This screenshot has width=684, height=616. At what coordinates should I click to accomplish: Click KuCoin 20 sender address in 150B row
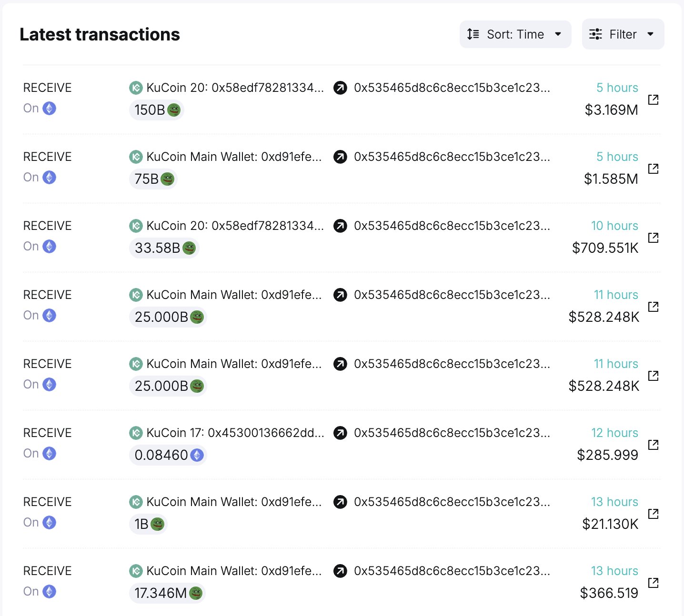235,88
